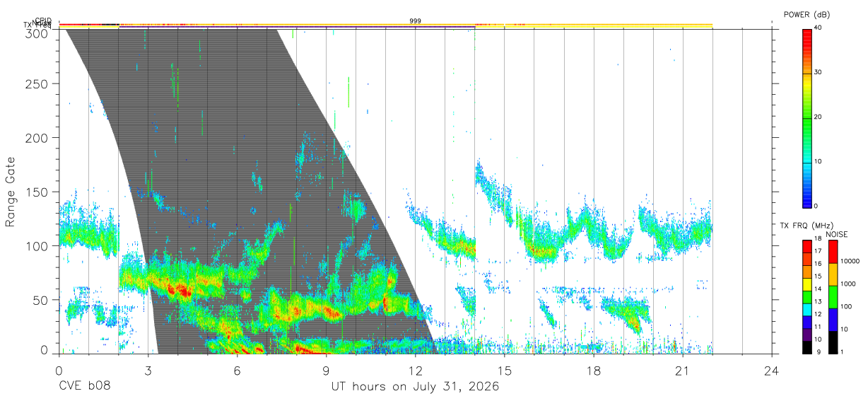Click the 30 label on power colorbar
This screenshot has width=868, height=401.
click(x=818, y=73)
